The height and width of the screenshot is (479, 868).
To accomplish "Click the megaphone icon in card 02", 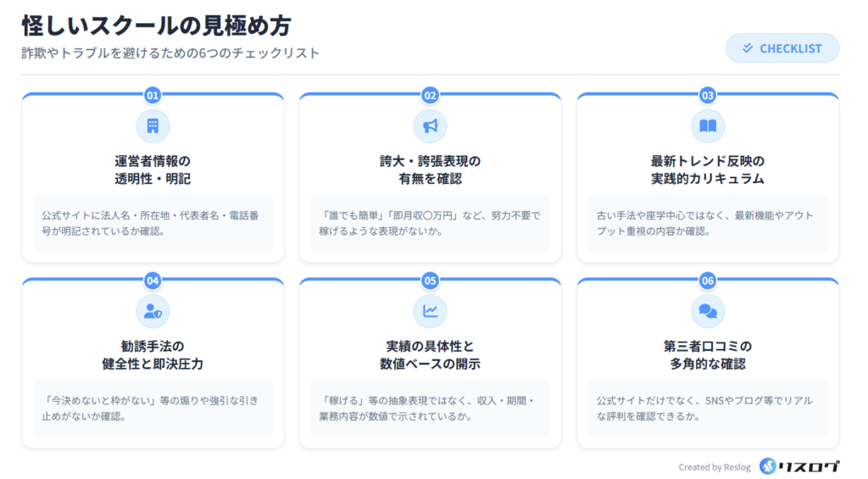I will point(430,126).
